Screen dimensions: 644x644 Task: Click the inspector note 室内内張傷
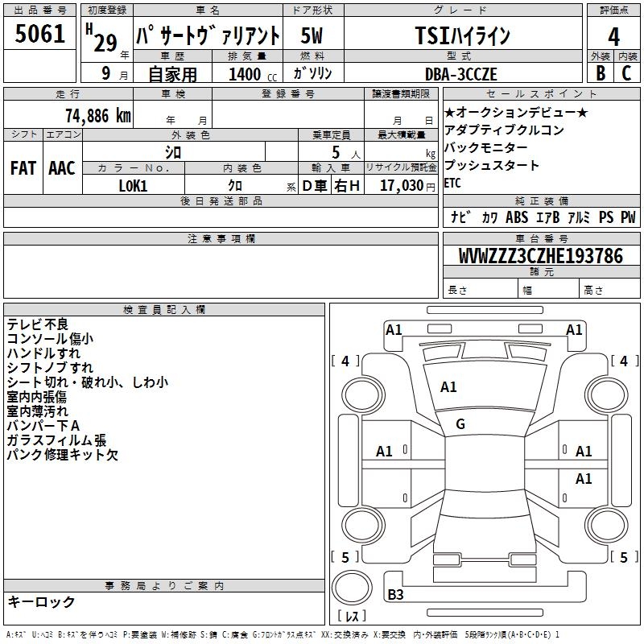coord(36,397)
